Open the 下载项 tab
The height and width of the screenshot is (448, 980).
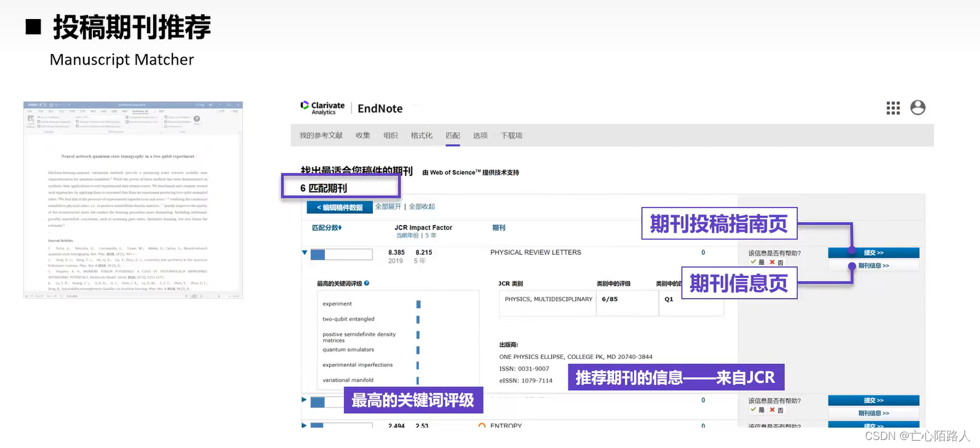tap(511, 136)
